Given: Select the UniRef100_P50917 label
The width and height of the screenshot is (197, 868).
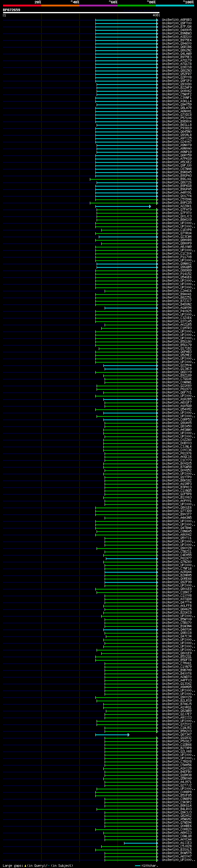Looking at the screenshot, I should 177,741.
